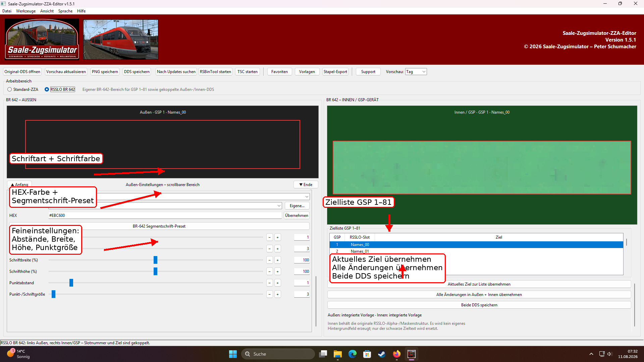This screenshot has height=362, width=644.
Task: Open the Windows Start menu
Action: point(233,354)
